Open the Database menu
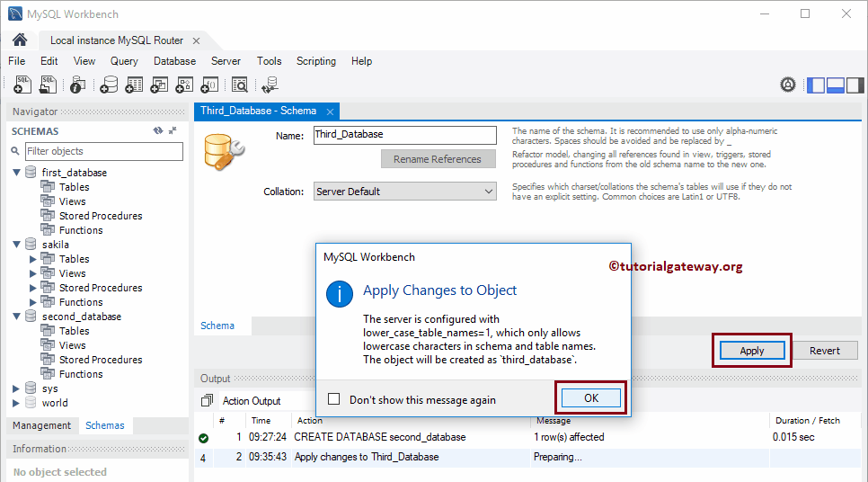Viewport: 868px width, 482px height. [x=175, y=61]
